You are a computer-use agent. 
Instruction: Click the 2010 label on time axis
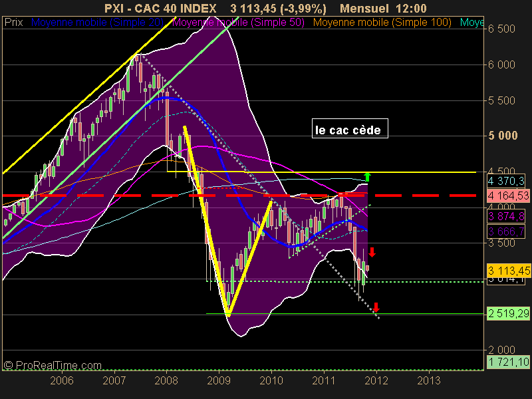pos(271,380)
